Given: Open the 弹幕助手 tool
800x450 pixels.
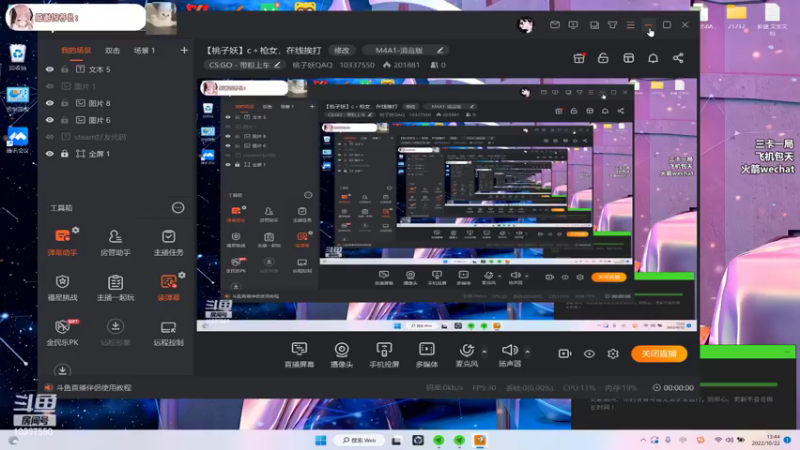Looking at the screenshot, I should [62, 242].
